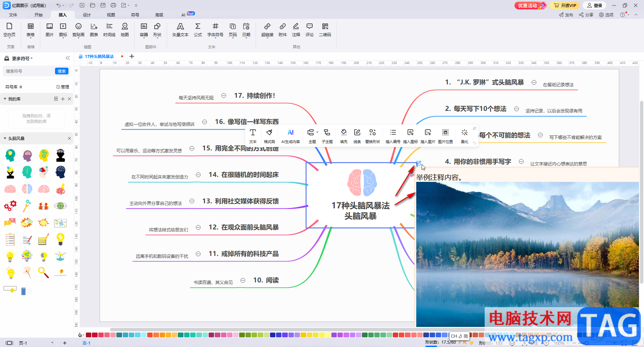This screenshot has width=644, height=347.
Task: Insert a picture (图片) from the ribbon
Action: click(x=50, y=29)
